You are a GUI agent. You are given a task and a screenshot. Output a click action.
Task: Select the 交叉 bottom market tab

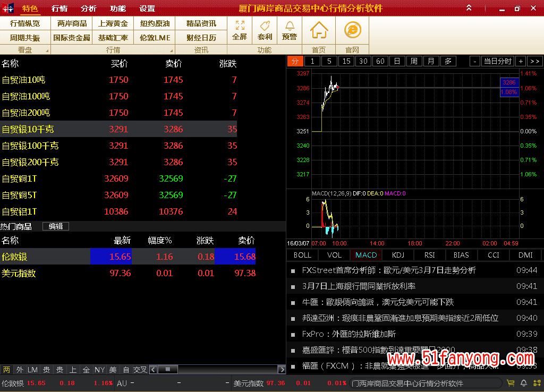pyautogui.click(x=140, y=370)
